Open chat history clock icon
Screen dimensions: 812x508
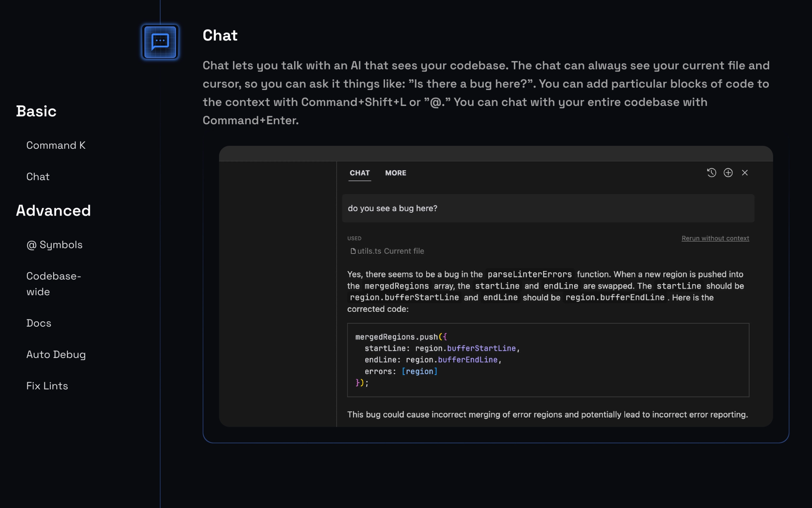[711, 173]
